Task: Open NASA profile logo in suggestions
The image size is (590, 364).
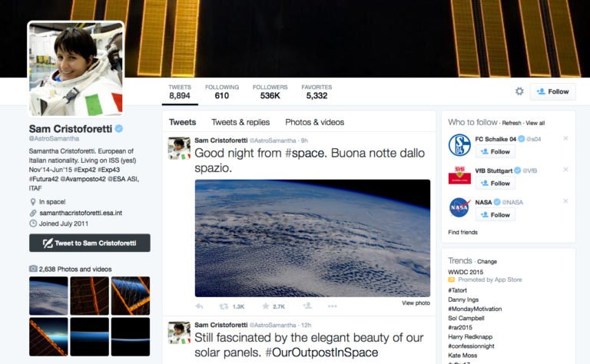Action: [459, 207]
